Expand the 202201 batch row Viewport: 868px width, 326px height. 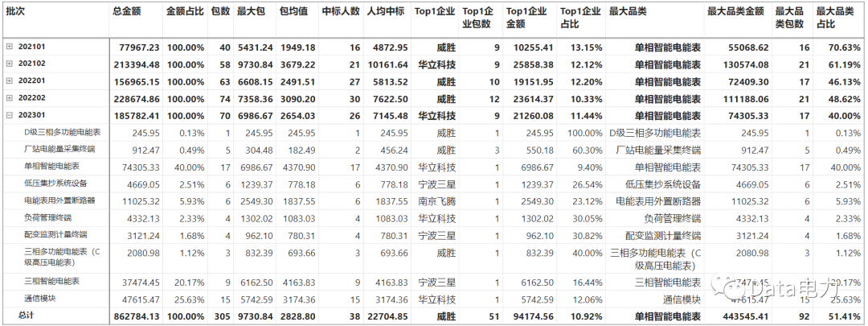[9, 81]
